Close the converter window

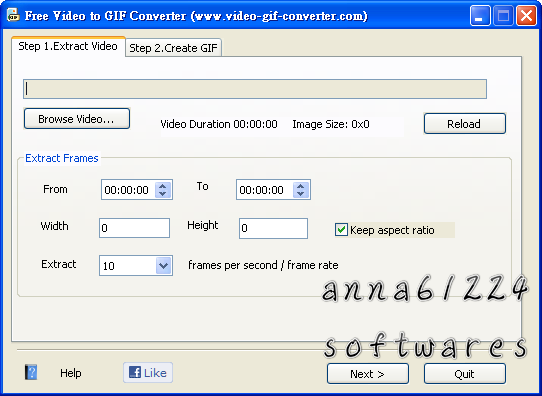point(526,16)
